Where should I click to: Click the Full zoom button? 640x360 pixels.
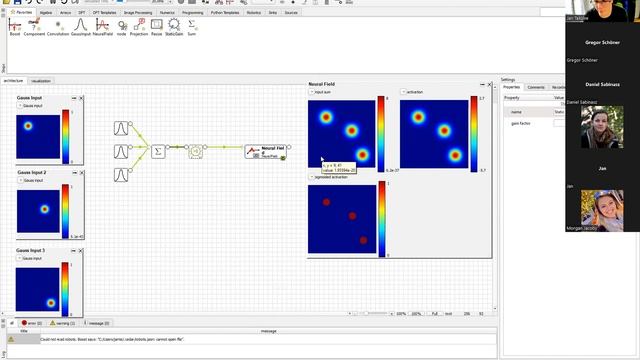point(434,313)
